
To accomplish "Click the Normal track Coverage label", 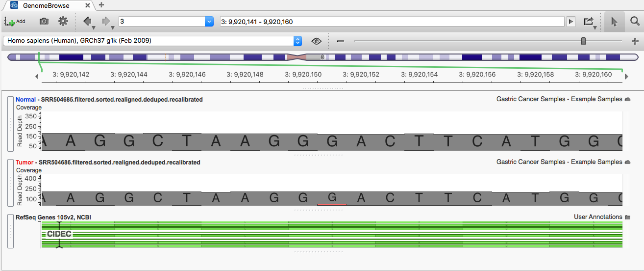I will tap(29, 108).
